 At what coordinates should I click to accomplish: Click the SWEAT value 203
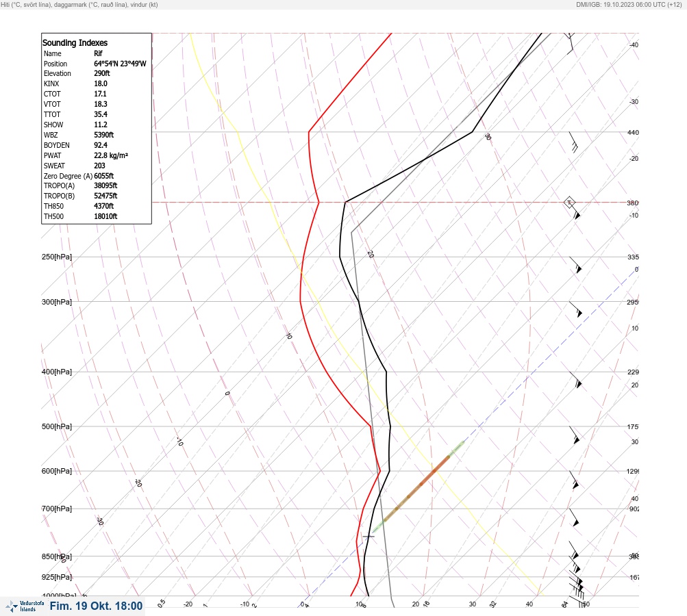tap(99, 166)
